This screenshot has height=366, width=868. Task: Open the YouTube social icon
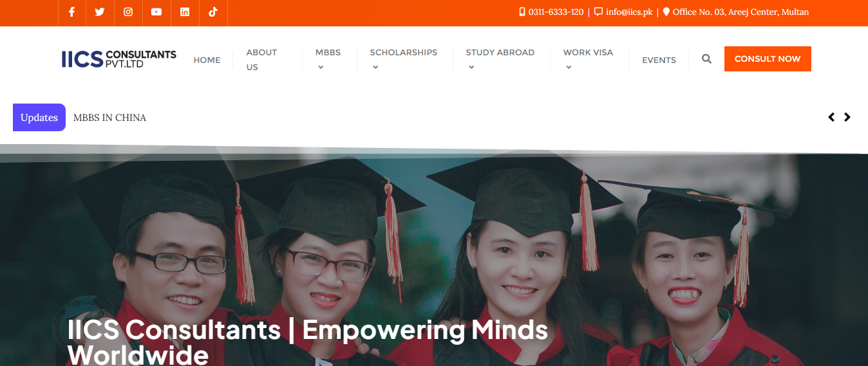pos(156,12)
